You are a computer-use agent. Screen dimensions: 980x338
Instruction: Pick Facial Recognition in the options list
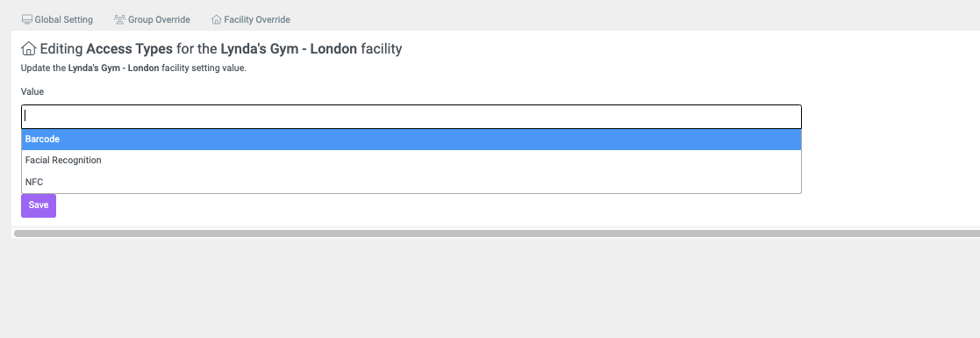click(411, 161)
